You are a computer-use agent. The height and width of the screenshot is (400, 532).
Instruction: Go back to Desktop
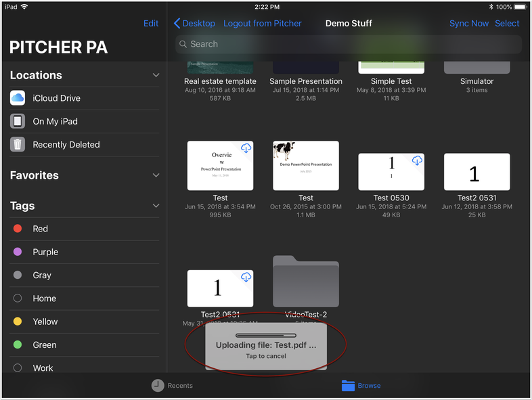[195, 23]
